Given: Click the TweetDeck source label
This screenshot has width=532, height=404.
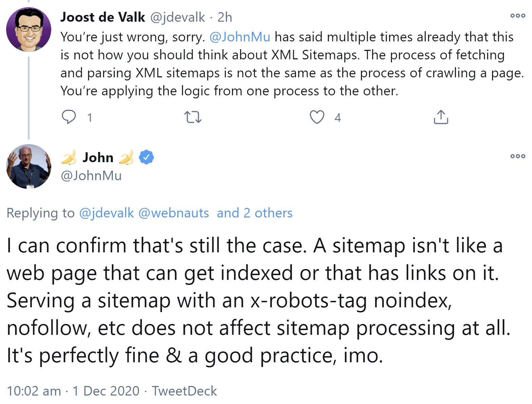Looking at the screenshot, I should [184, 391].
